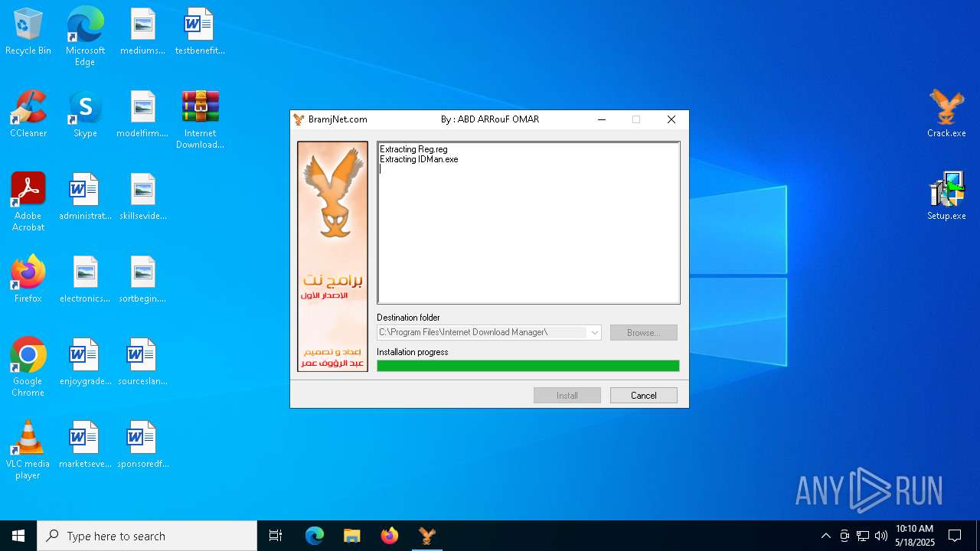The height and width of the screenshot is (551, 980).
Task: Click the taskbar search box
Action: (x=147, y=536)
